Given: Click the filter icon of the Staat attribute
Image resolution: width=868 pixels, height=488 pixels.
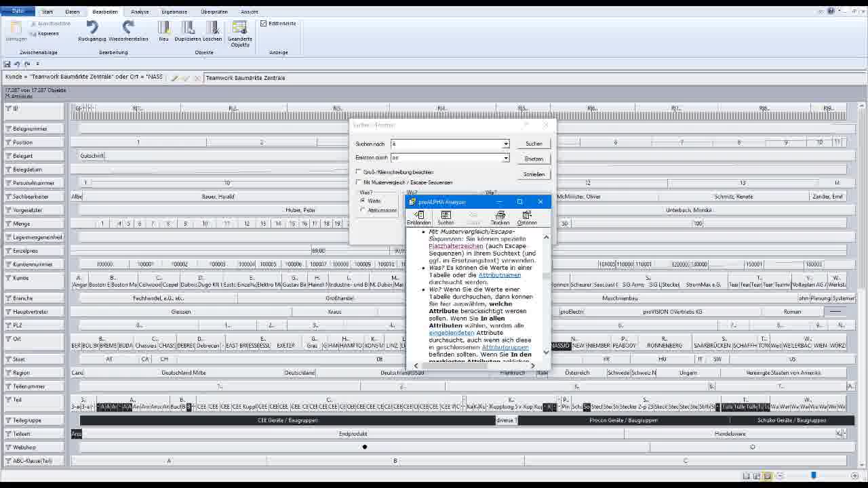Looking at the screenshot, I should (x=8, y=359).
